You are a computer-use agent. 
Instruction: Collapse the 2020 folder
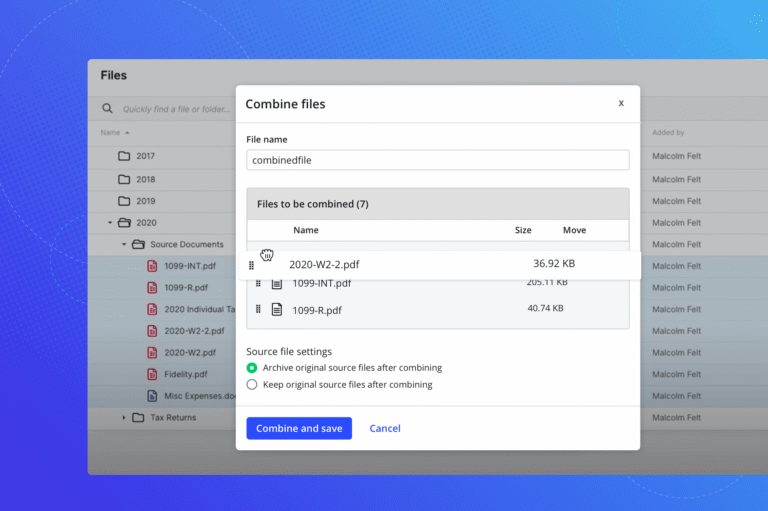click(x=110, y=223)
